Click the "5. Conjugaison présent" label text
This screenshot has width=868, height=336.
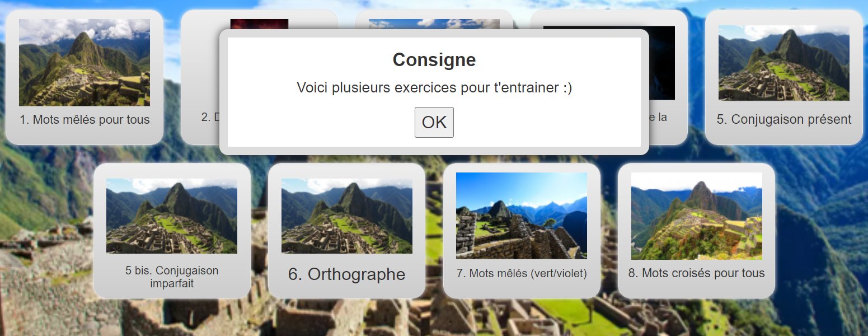coord(783,119)
